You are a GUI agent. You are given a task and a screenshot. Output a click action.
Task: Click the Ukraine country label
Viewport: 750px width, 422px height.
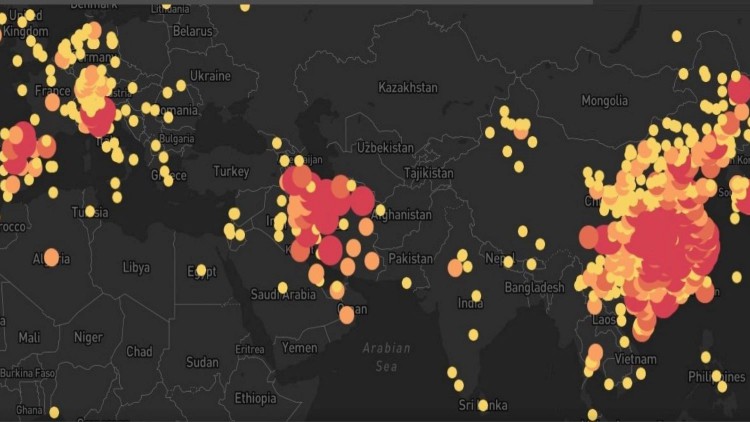pyautogui.click(x=210, y=76)
